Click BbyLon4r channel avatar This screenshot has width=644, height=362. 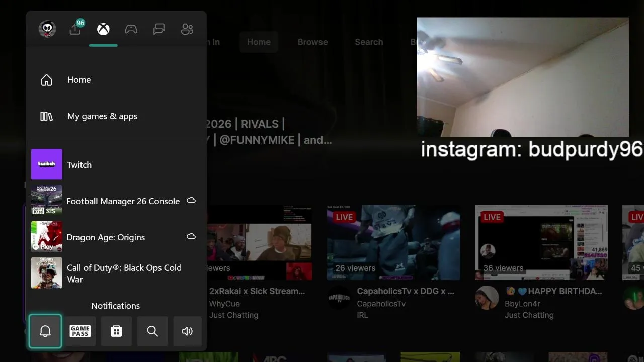[x=487, y=298]
